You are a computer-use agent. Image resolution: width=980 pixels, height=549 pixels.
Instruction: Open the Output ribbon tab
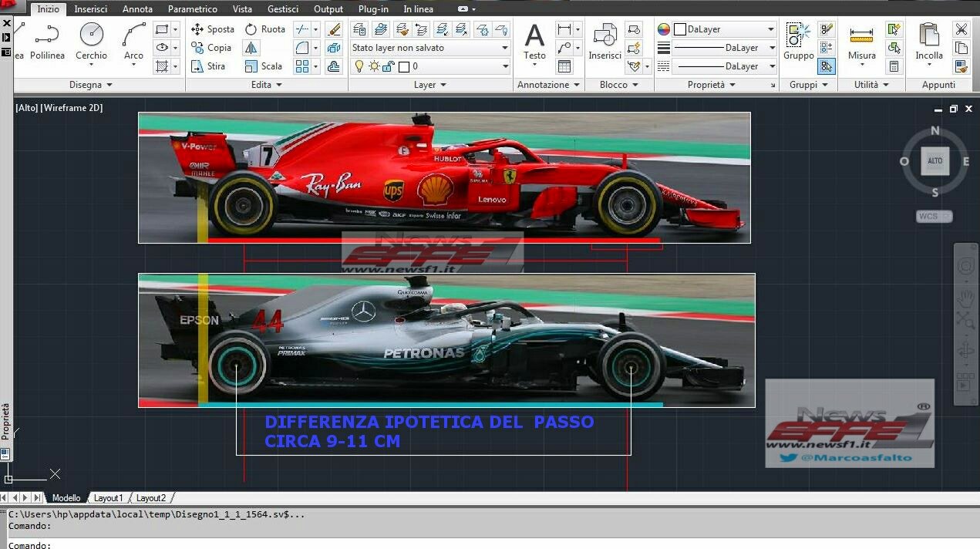[328, 9]
